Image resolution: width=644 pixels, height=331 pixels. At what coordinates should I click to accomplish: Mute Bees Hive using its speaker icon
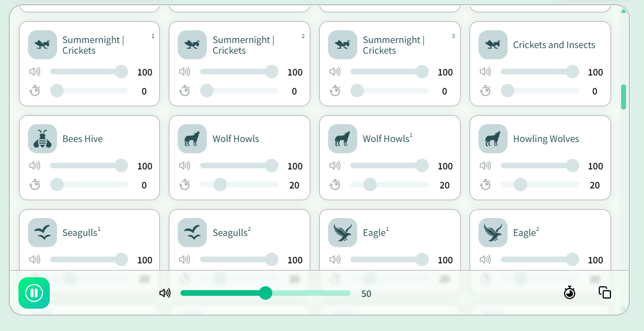point(35,165)
